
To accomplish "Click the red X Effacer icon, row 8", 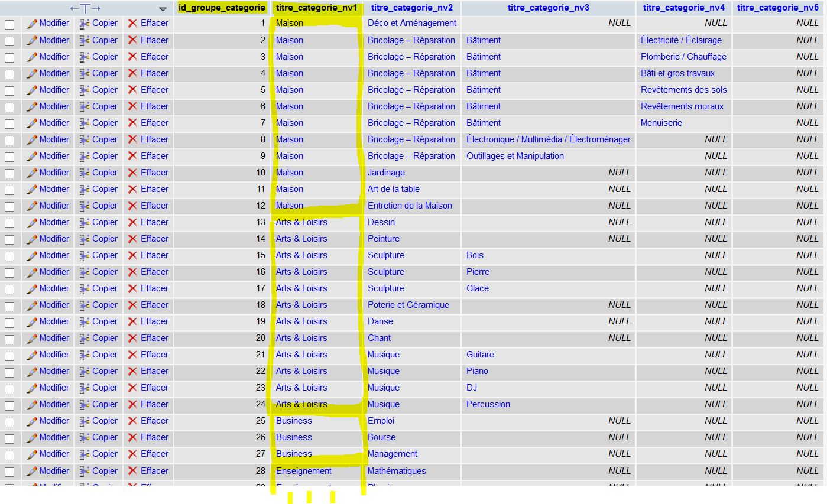I will pos(132,139).
